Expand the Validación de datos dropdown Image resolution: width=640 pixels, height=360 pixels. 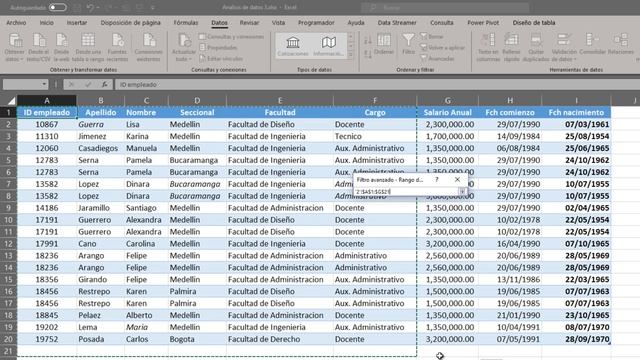pyautogui.click(x=575, y=60)
